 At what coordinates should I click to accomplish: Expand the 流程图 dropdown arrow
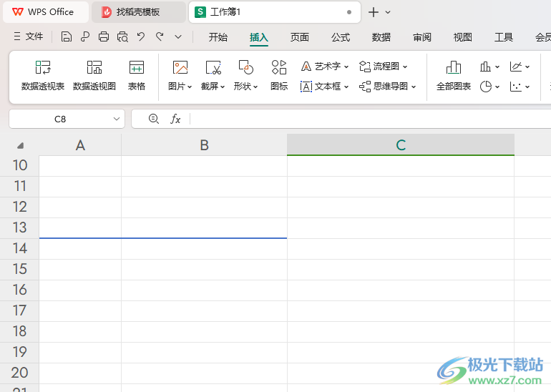tap(405, 67)
